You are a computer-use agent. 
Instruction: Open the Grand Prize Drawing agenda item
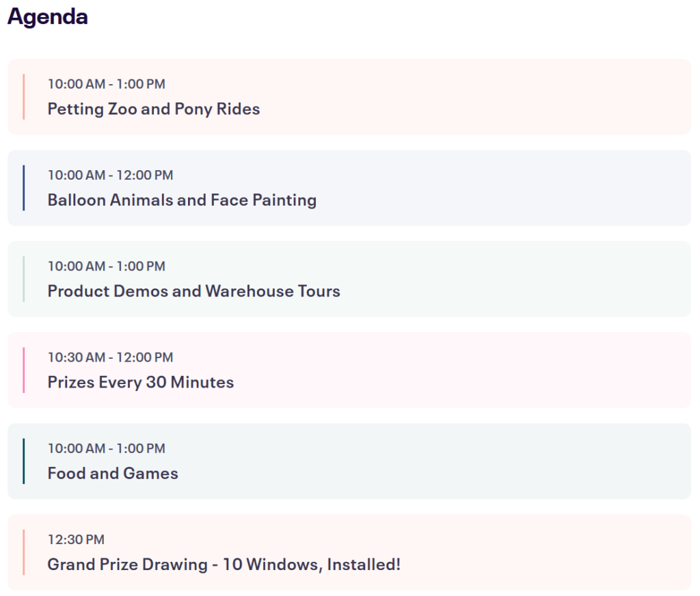click(224, 565)
